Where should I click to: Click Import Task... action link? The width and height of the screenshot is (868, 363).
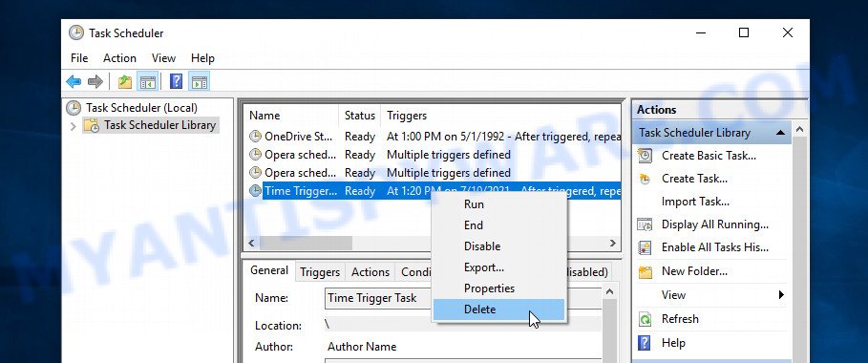[x=695, y=202]
